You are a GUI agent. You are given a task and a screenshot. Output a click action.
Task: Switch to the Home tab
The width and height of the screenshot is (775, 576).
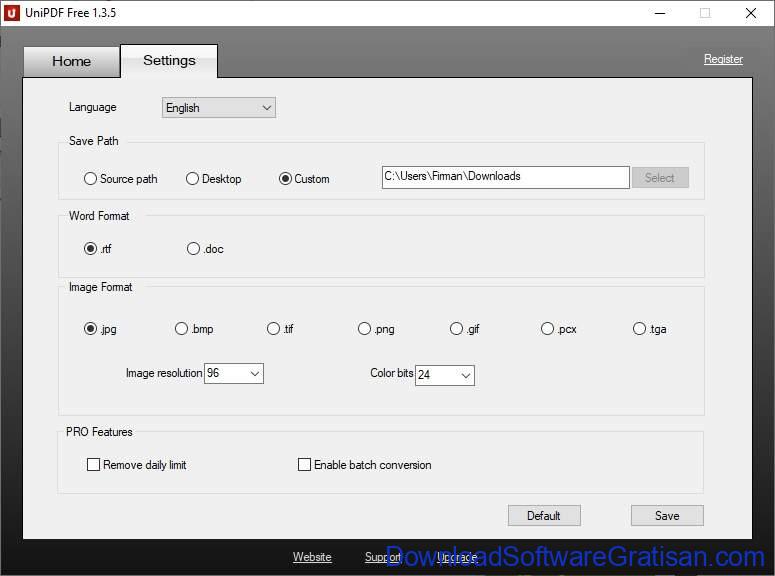[x=71, y=61]
